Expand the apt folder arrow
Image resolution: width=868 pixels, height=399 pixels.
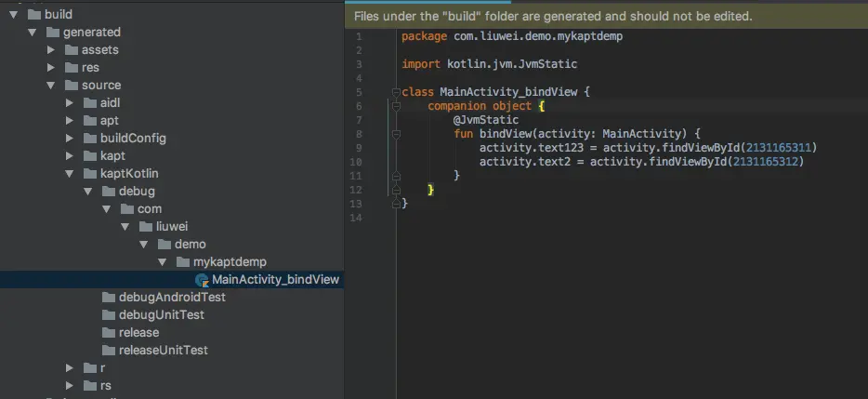69,121
